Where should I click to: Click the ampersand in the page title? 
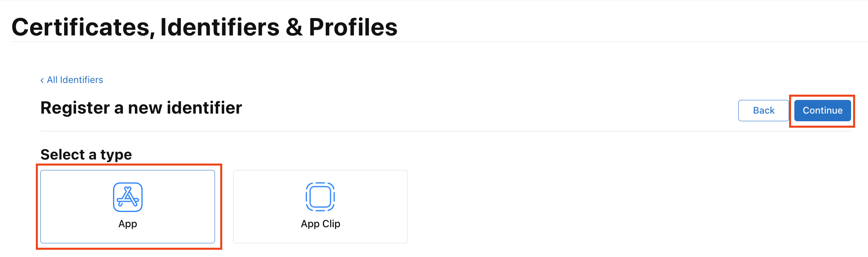(294, 27)
